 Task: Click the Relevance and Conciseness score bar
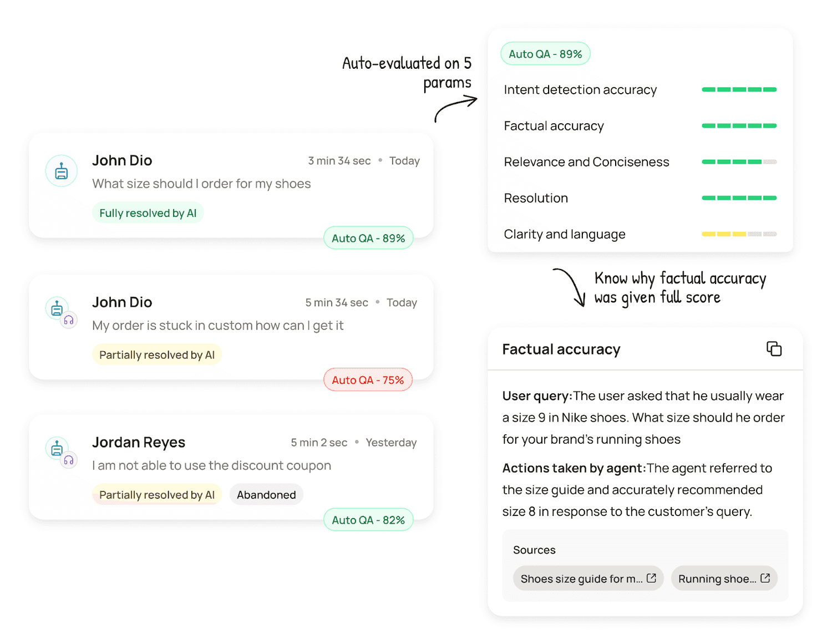[x=739, y=162]
